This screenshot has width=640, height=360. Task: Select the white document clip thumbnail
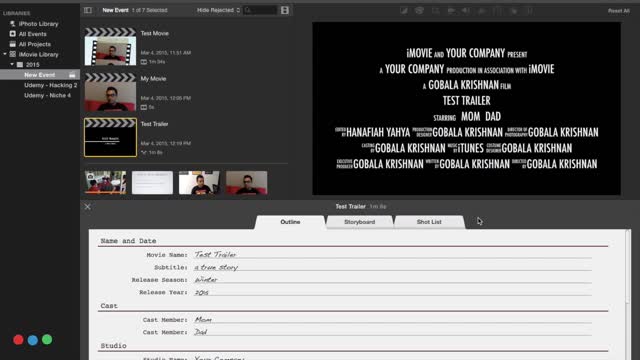152,182
